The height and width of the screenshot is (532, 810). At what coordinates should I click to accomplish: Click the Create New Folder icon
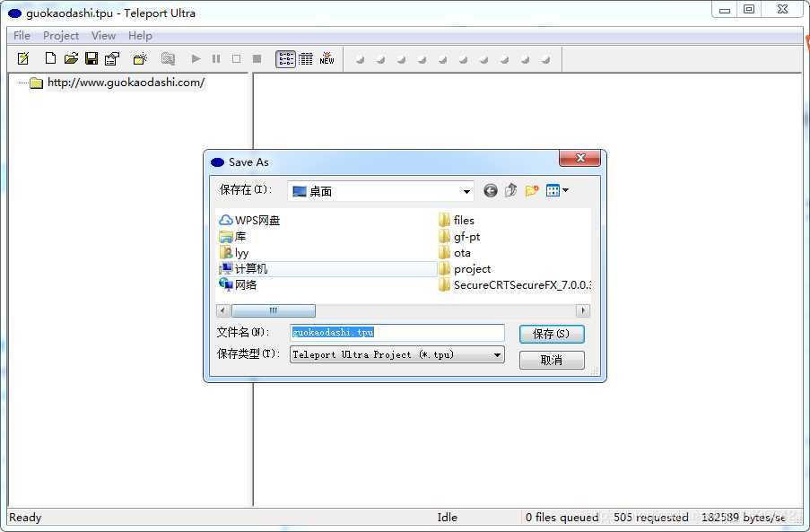tap(532, 190)
